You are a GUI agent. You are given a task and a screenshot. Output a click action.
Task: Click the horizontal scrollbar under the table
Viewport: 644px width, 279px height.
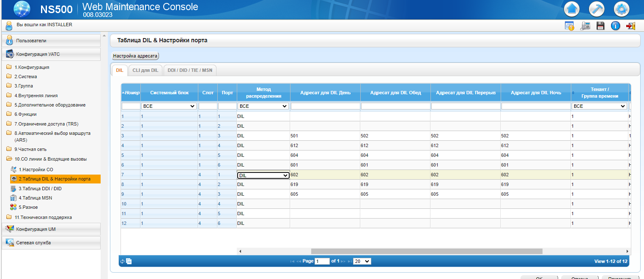[427, 251]
